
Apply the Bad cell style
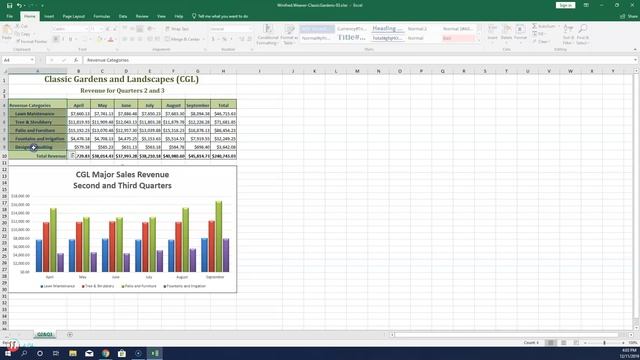[x=458, y=38]
